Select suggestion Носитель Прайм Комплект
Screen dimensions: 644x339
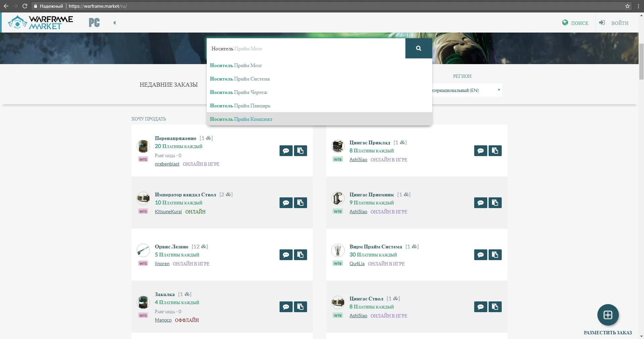tap(319, 119)
